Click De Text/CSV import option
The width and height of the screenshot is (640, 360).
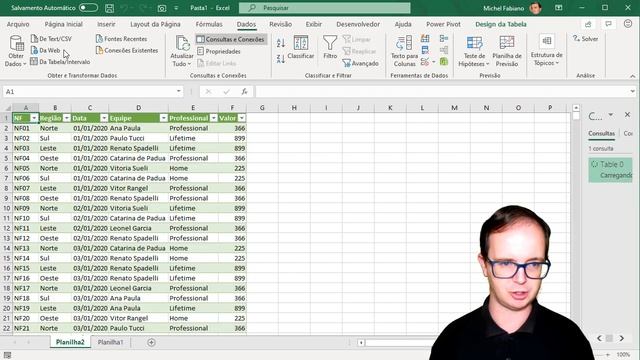[51, 39]
